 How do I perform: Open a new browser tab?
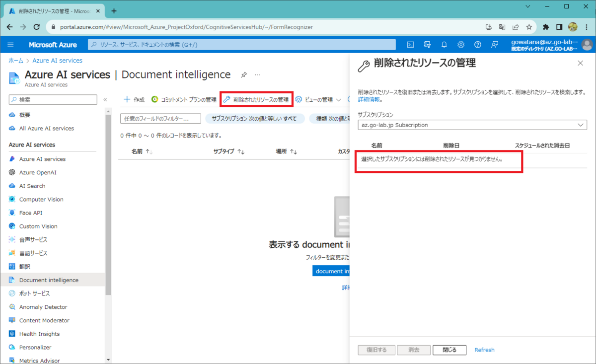point(114,10)
